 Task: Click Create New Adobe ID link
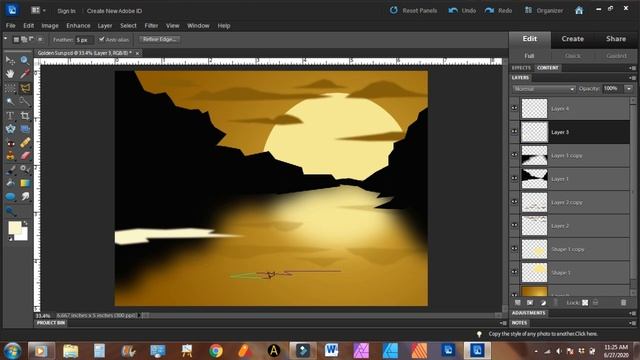pos(114,11)
